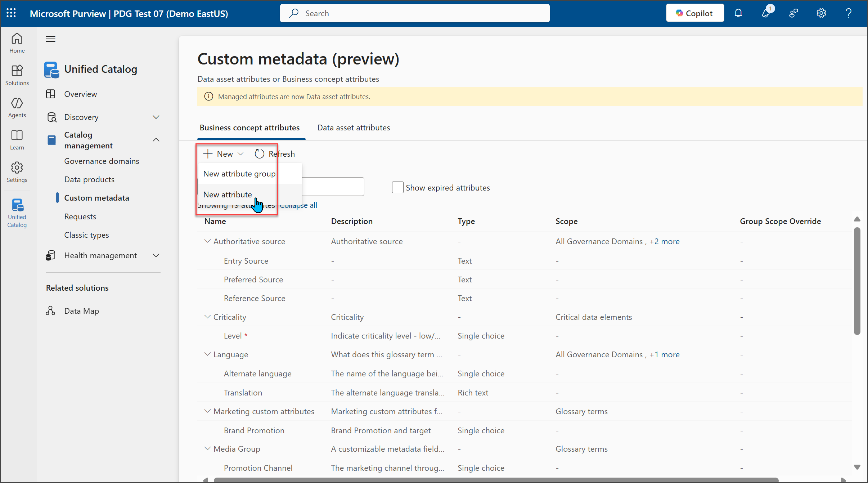Screen dimensions: 868x483
Task: Enable Show expired attributes
Action: 397,187
